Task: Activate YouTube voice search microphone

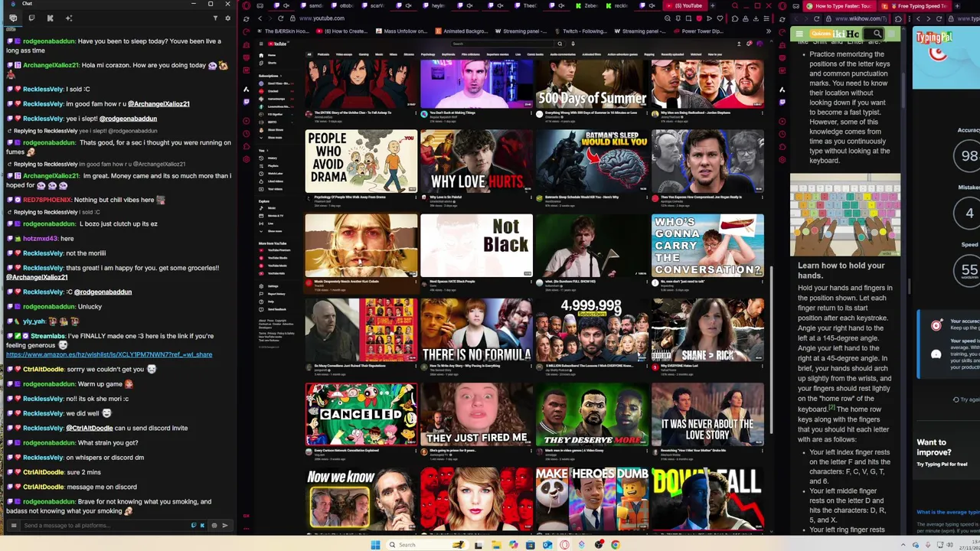Action: [x=573, y=44]
